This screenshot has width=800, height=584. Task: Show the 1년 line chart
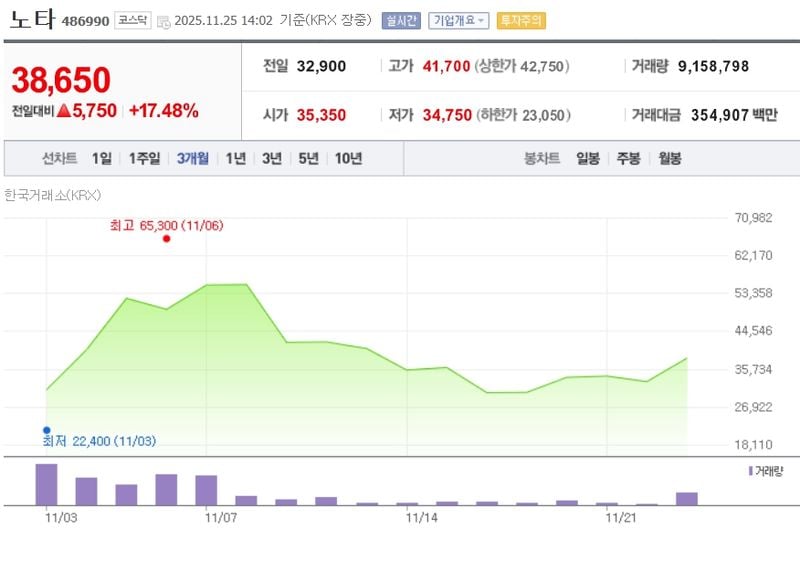pos(236,158)
